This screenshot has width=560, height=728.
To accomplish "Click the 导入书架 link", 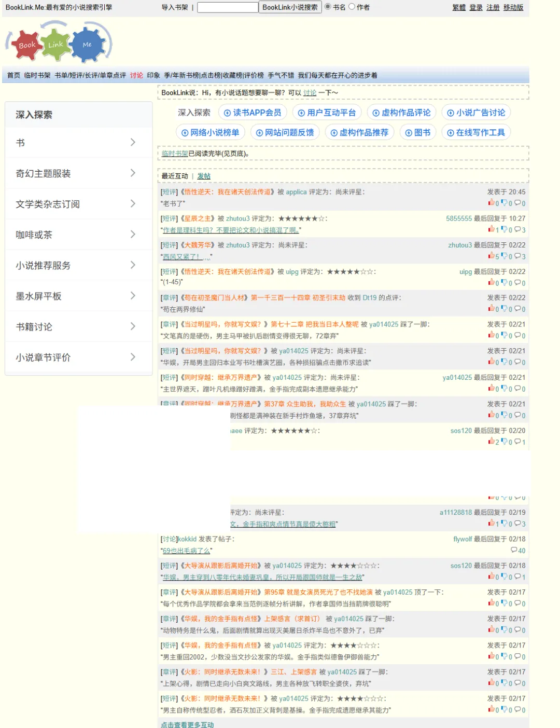I will [175, 7].
